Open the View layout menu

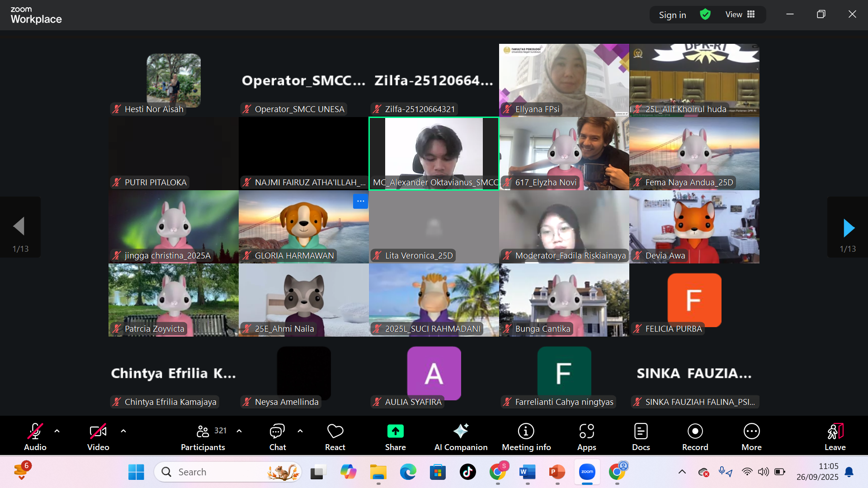point(740,14)
